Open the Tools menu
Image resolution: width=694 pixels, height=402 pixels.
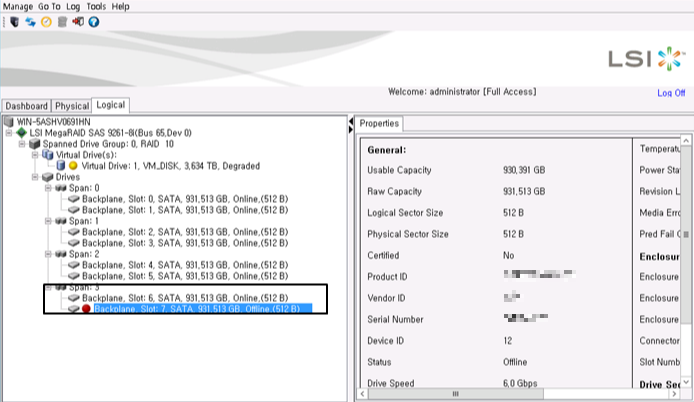(x=96, y=7)
